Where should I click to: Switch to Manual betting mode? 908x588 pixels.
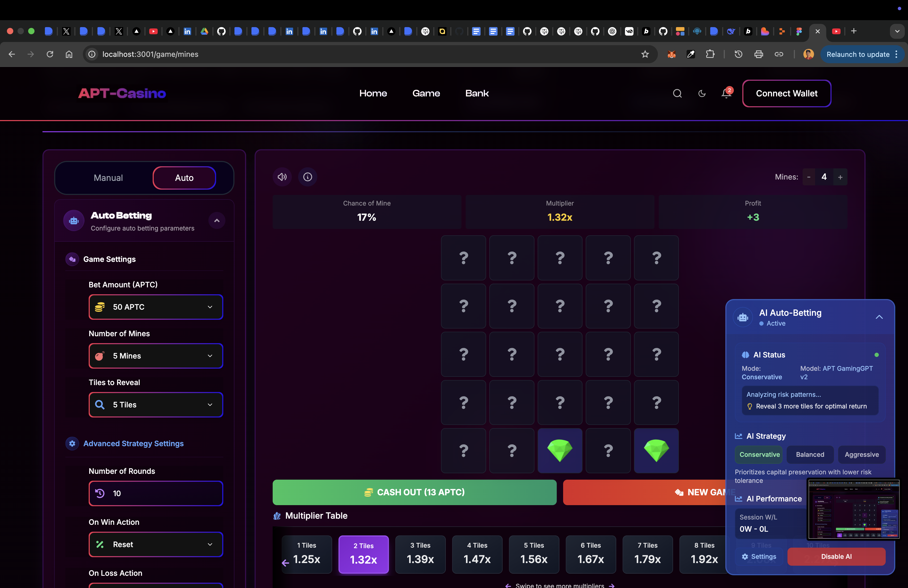[x=108, y=178]
